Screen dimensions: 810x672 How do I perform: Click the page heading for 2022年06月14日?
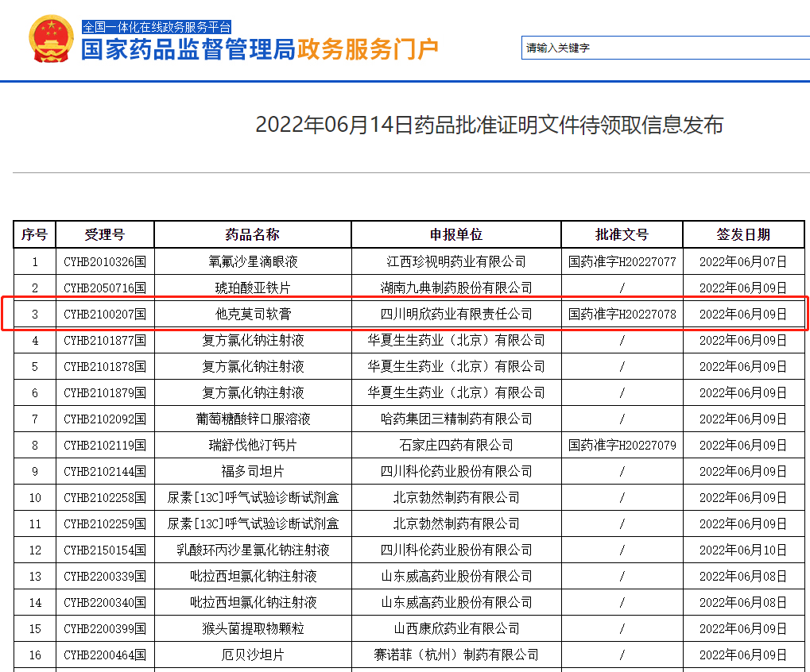coord(489,126)
